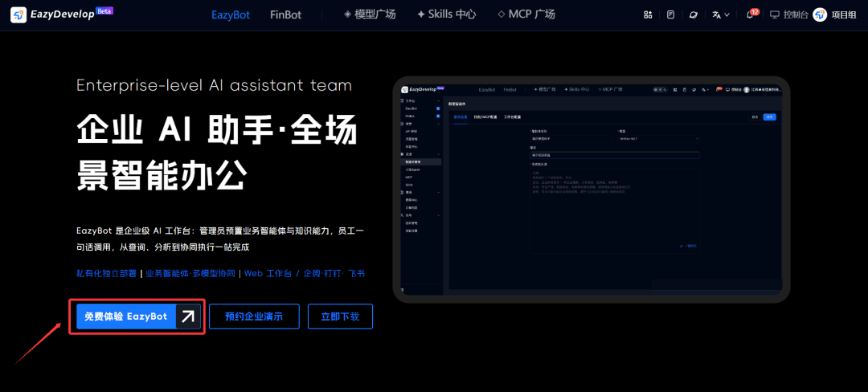Click the 立即下载 button
The height and width of the screenshot is (392, 868).
point(341,316)
